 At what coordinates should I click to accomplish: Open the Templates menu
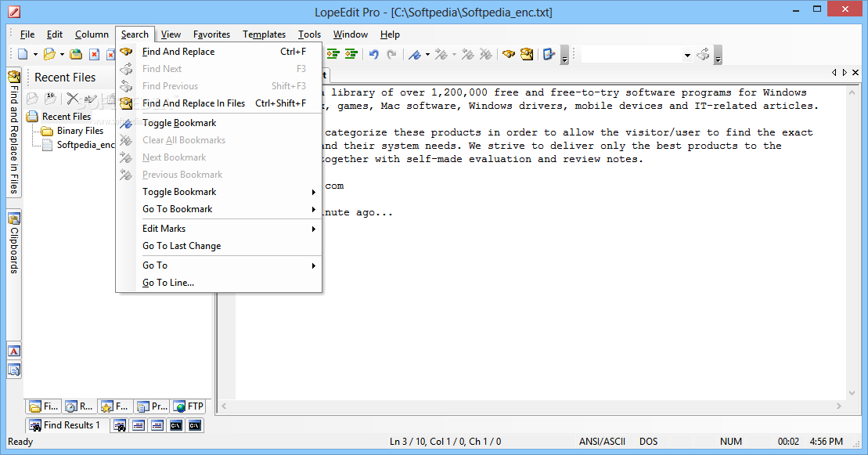click(264, 34)
